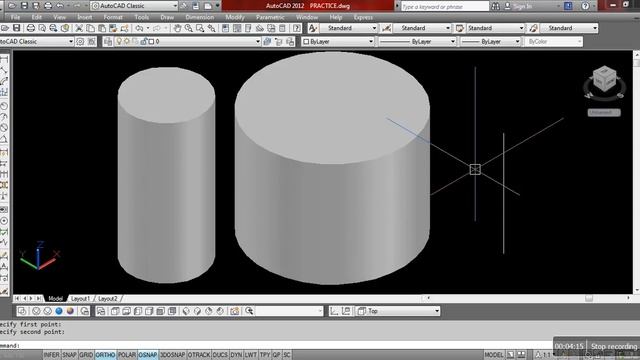Click the Cut scissors icon

(79, 28)
